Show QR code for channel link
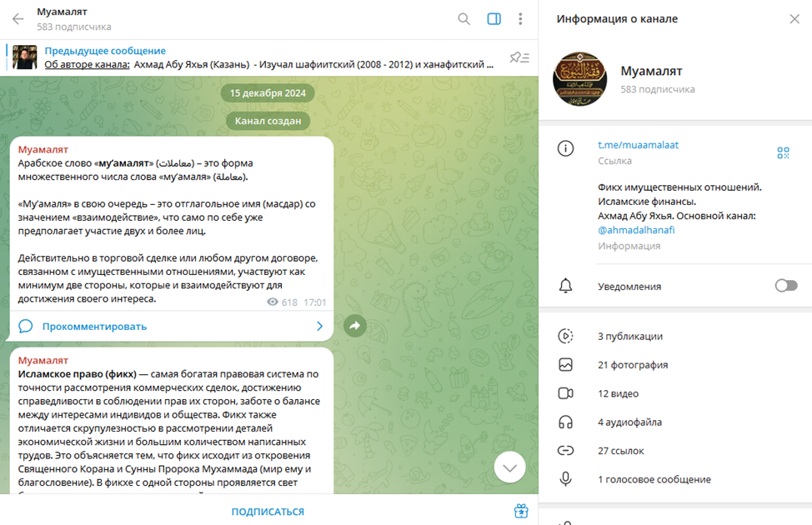The image size is (812, 525). click(783, 152)
